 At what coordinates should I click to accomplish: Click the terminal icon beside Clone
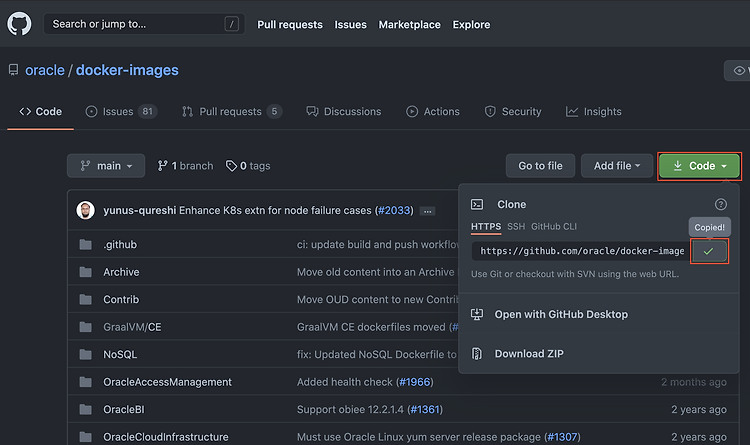[x=477, y=204]
